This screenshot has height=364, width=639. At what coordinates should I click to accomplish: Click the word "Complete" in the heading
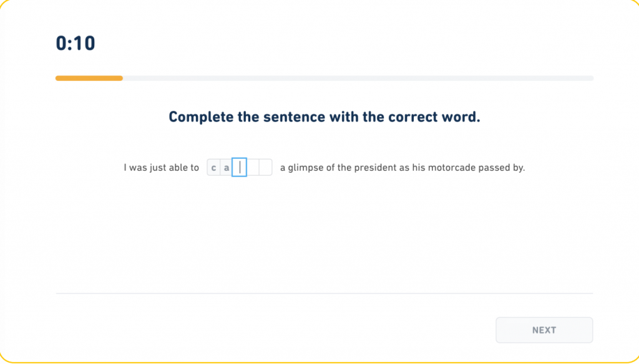[x=201, y=117]
